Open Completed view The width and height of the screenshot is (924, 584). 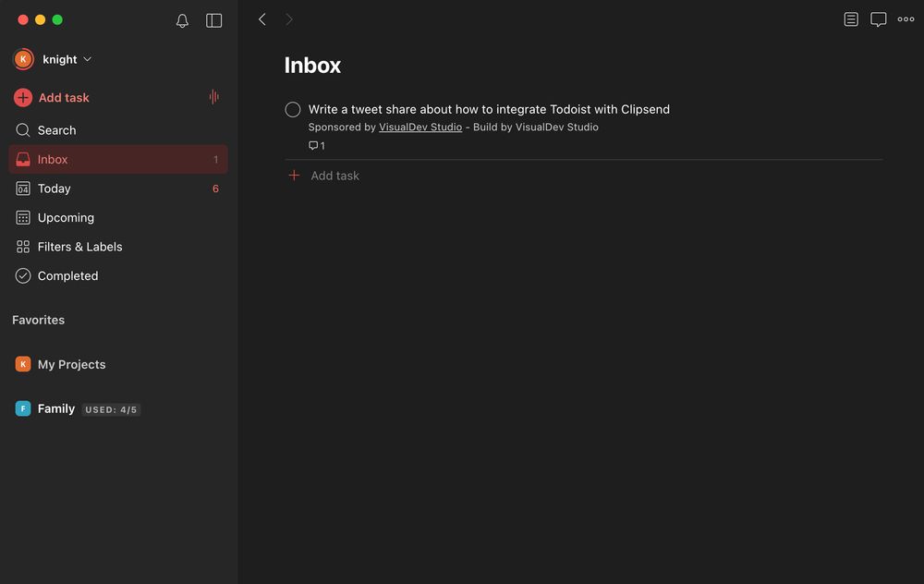[118, 275]
